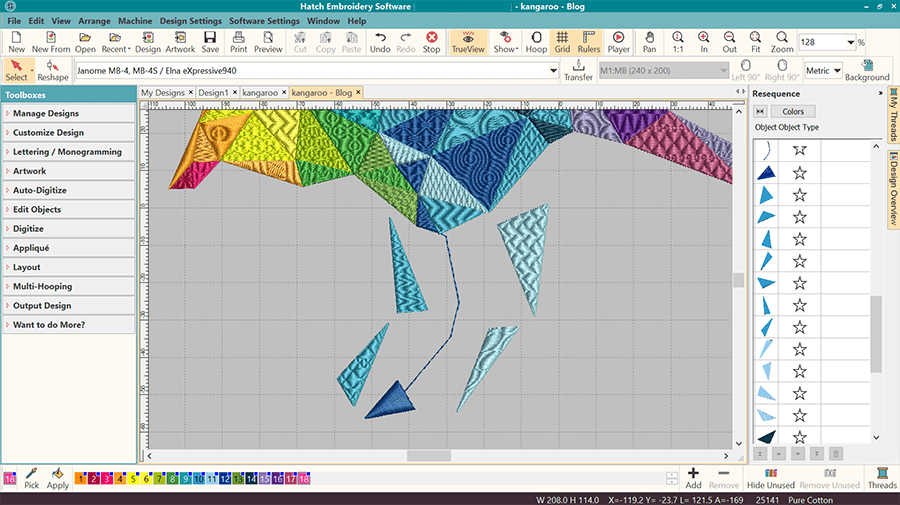Click the Save icon
The height and width of the screenshot is (505, 900).
(210, 41)
